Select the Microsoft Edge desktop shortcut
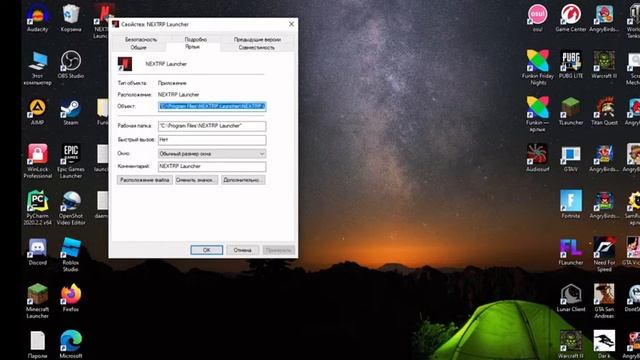 [x=71, y=345]
